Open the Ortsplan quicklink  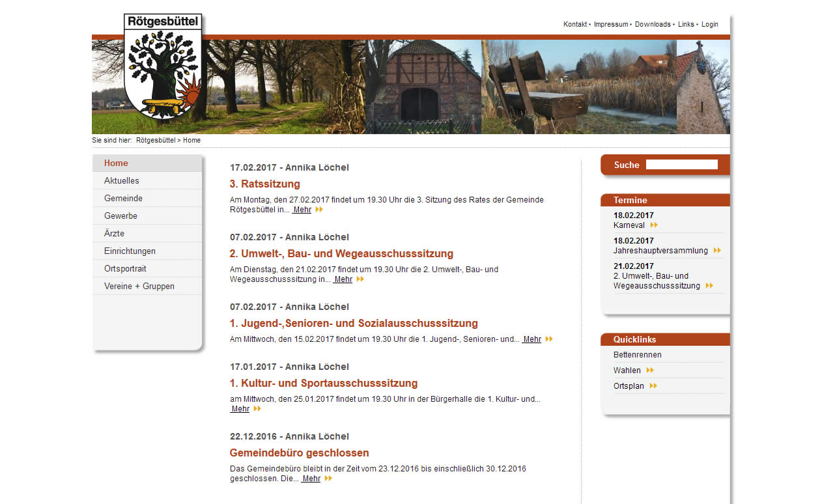pos(629,386)
